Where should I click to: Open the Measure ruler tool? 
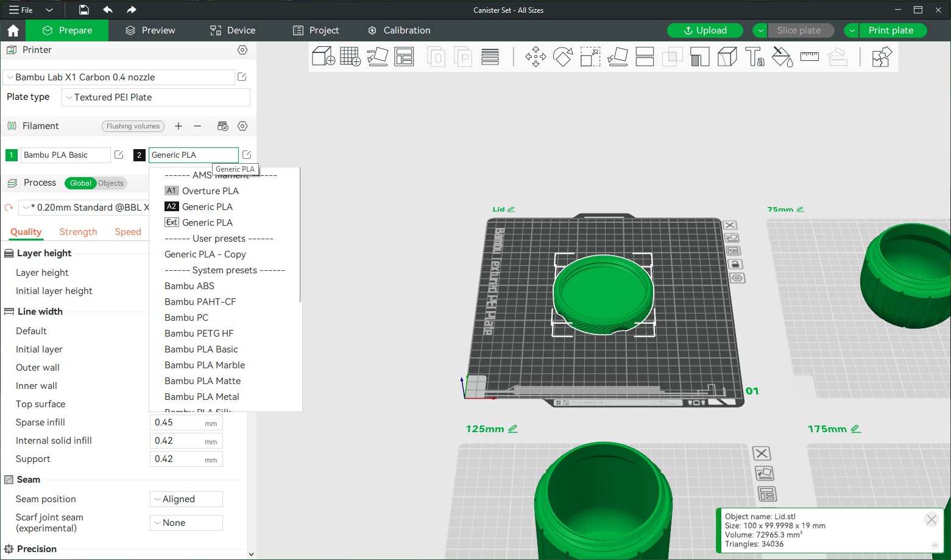809,57
